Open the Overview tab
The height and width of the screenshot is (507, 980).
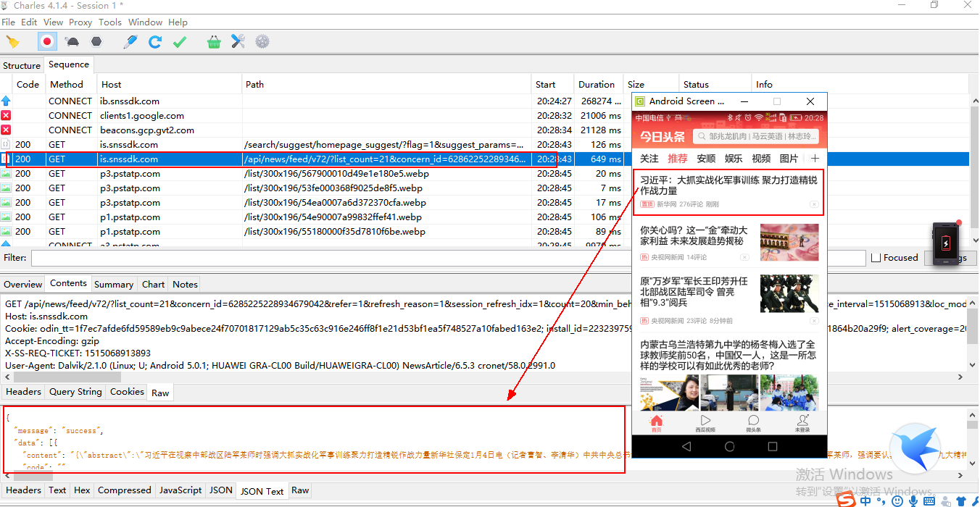tap(22, 284)
